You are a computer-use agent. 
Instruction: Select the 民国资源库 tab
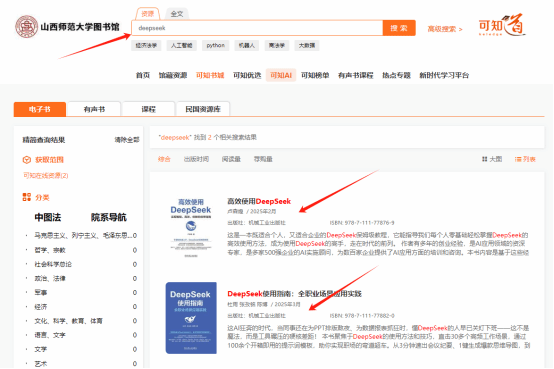[203, 109]
